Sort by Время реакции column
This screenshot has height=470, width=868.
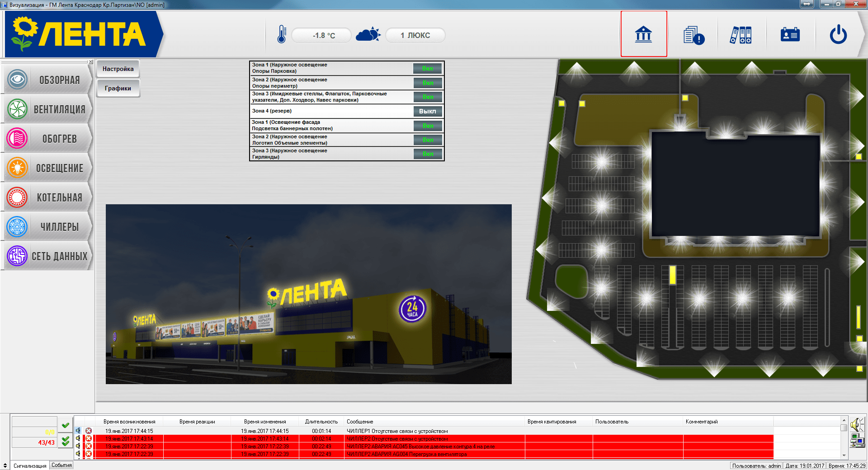[x=197, y=422]
